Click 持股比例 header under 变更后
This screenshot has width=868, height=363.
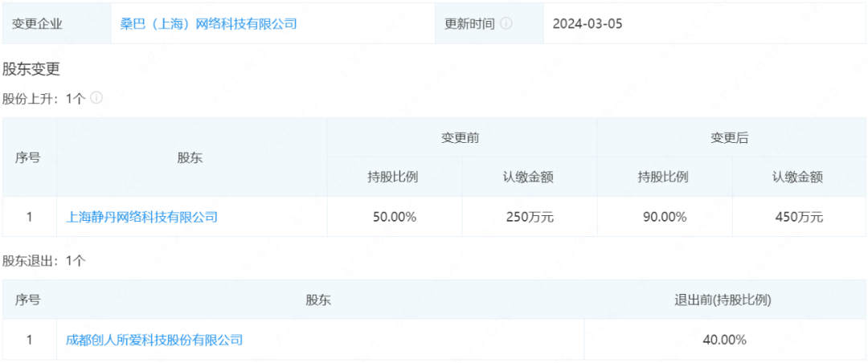[x=665, y=177]
